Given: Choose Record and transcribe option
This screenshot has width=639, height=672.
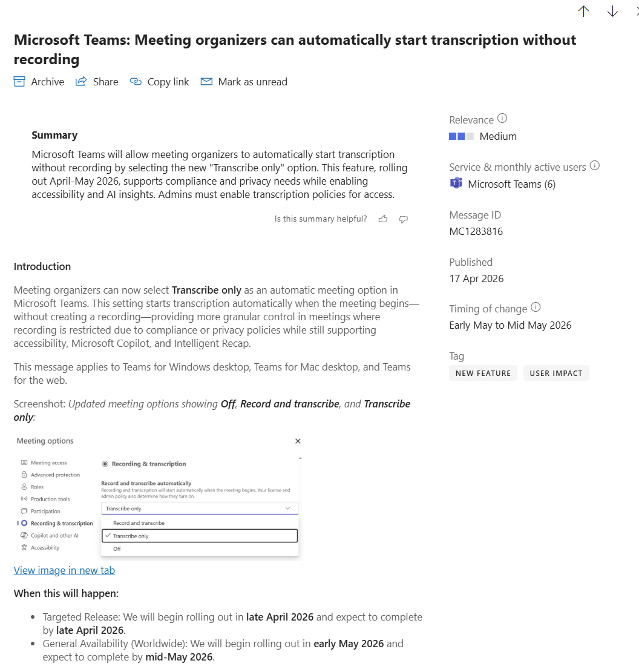Looking at the screenshot, I should (139, 523).
